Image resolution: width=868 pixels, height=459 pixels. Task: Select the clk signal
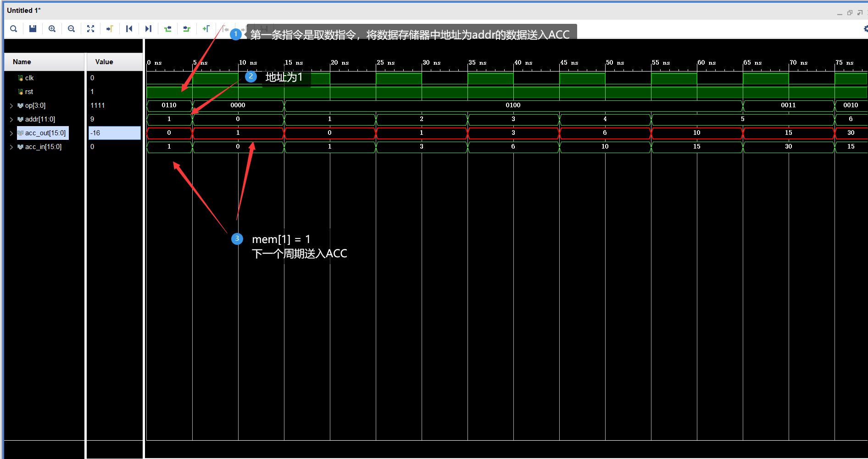[29, 78]
